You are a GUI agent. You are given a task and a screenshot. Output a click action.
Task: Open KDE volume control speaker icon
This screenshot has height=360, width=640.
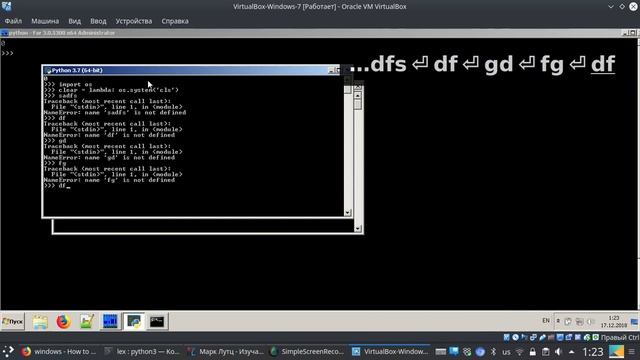559,351
